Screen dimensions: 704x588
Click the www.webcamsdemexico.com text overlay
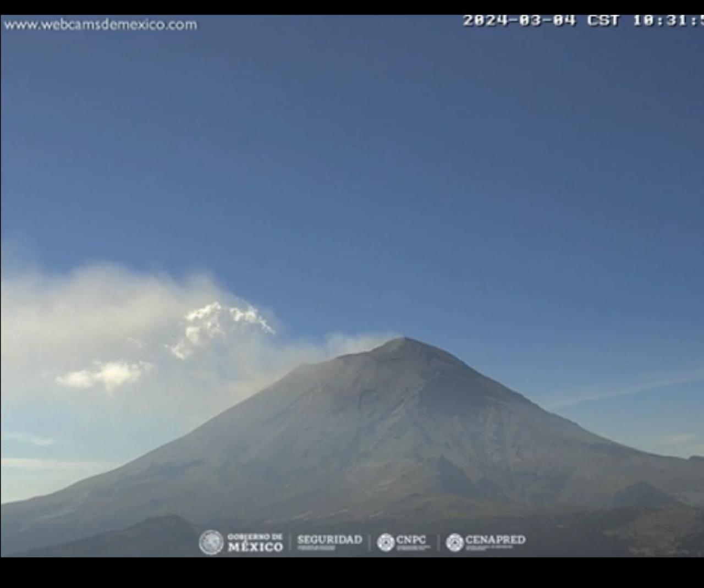100,25
